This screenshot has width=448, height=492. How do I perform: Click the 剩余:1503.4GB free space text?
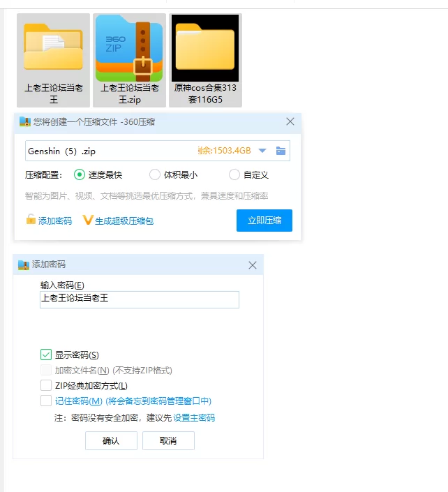224,151
